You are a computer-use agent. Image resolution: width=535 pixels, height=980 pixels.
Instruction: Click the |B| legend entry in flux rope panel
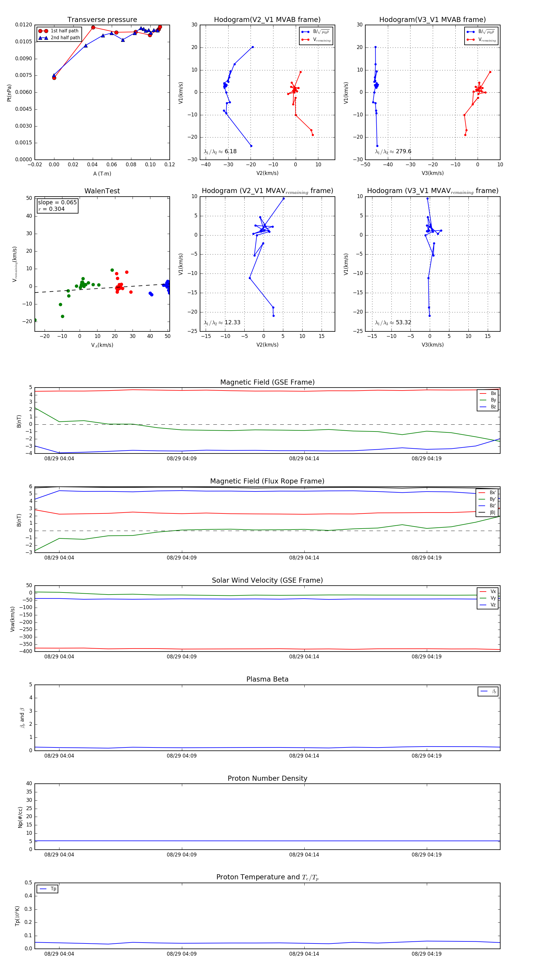(487, 513)
